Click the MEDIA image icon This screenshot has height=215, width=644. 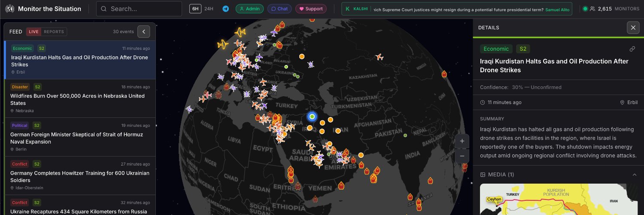483,175
